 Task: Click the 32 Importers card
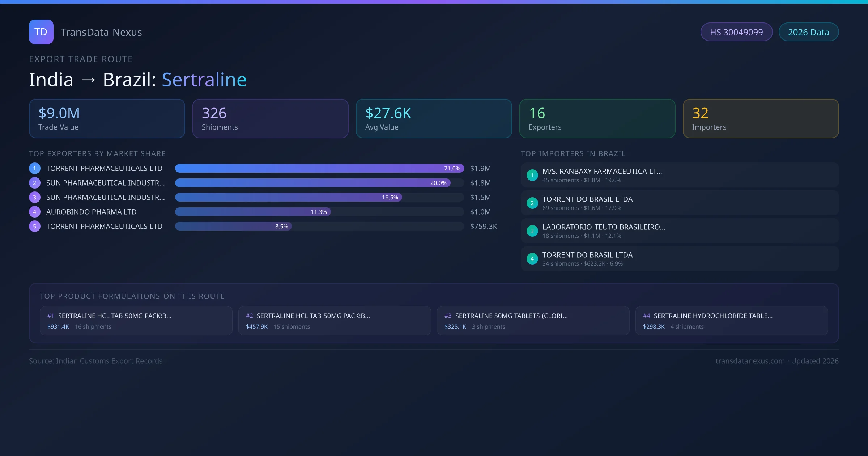[x=761, y=118]
